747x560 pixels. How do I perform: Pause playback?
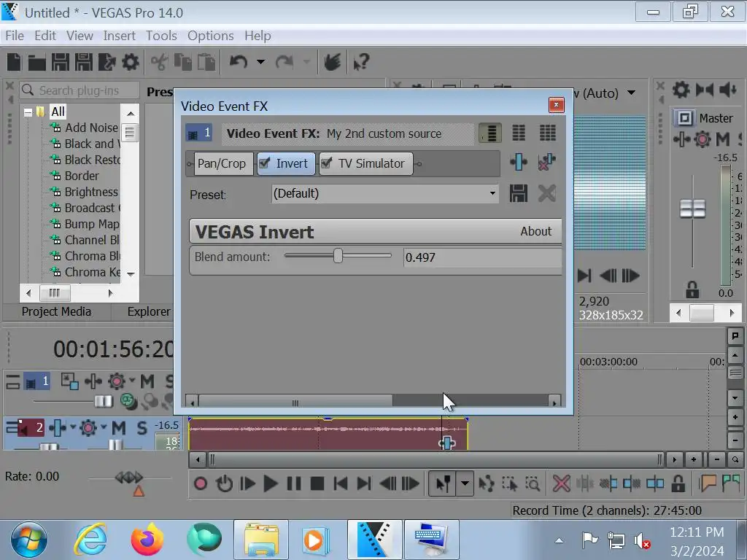coord(294,484)
